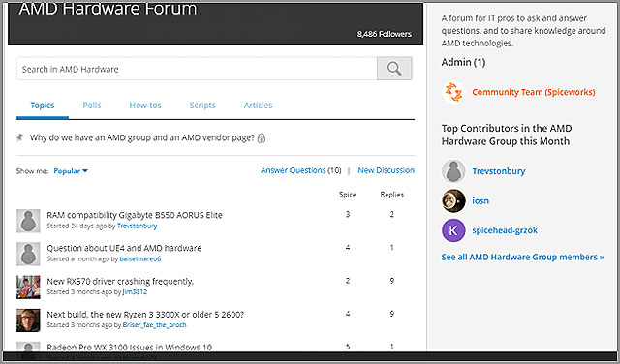Click the Admin (1) heading

[463, 63]
